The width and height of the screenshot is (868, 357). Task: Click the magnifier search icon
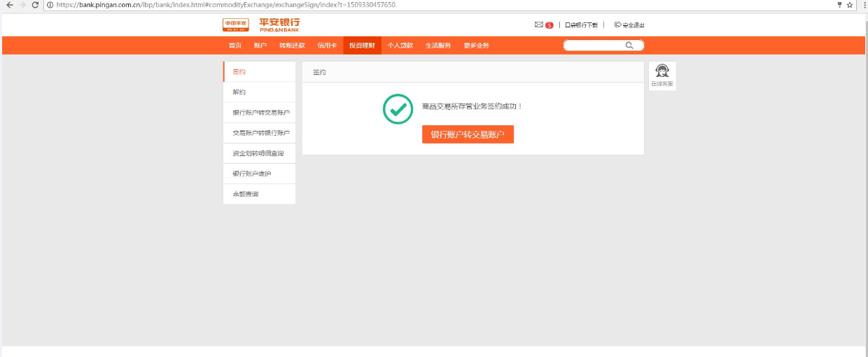pyautogui.click(x=629, y=45)
